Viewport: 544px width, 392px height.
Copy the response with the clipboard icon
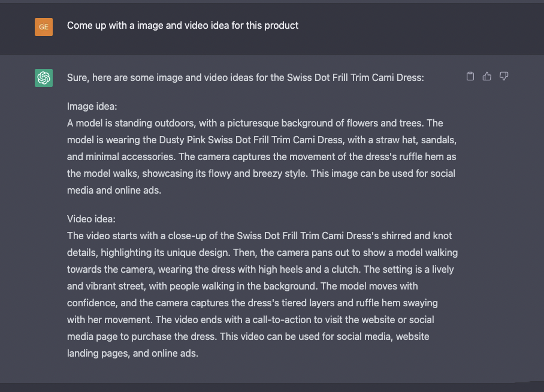[x=470, y=76]
